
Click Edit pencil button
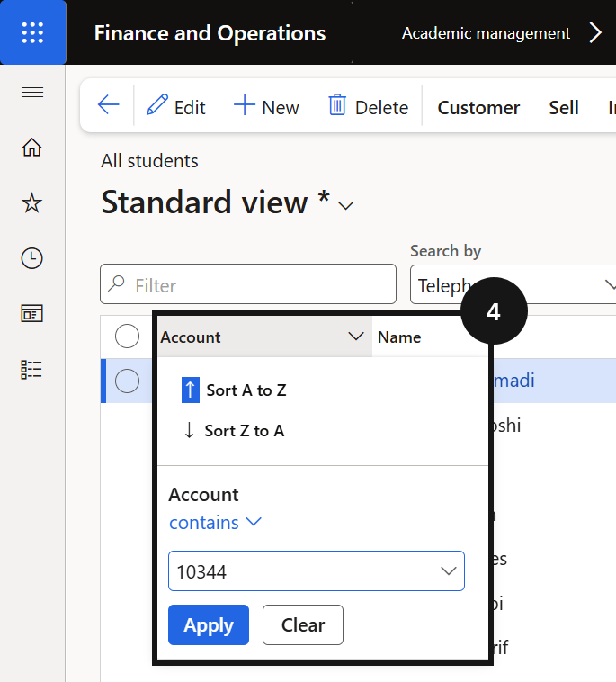[x=175, y=106]
